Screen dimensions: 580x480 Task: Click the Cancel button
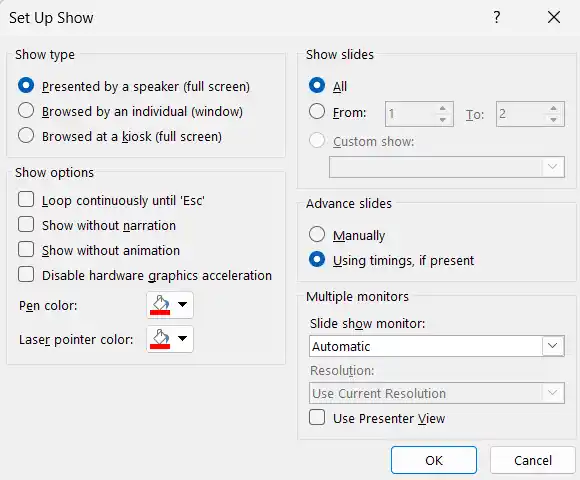click(533, 460)
